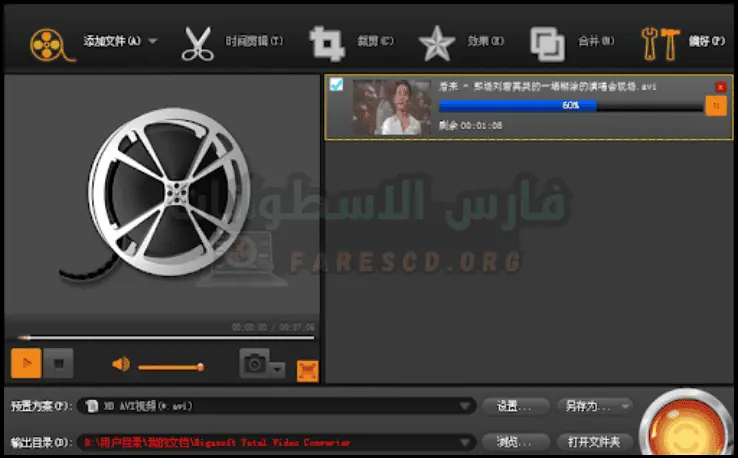Click the wrench and hammer Preferences icon
This screenshot has width=738, height=458.
pyautogui.click(x=660, y=44)
